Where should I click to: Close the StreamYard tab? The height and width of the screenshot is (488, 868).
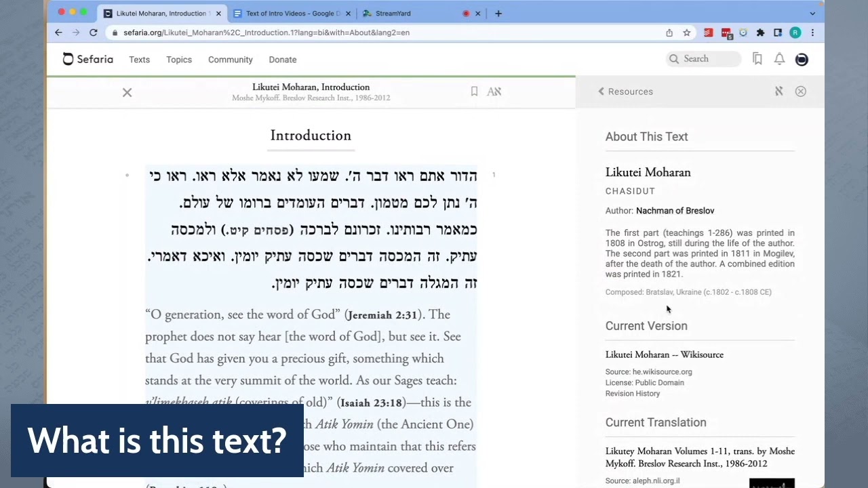[477, 14]
